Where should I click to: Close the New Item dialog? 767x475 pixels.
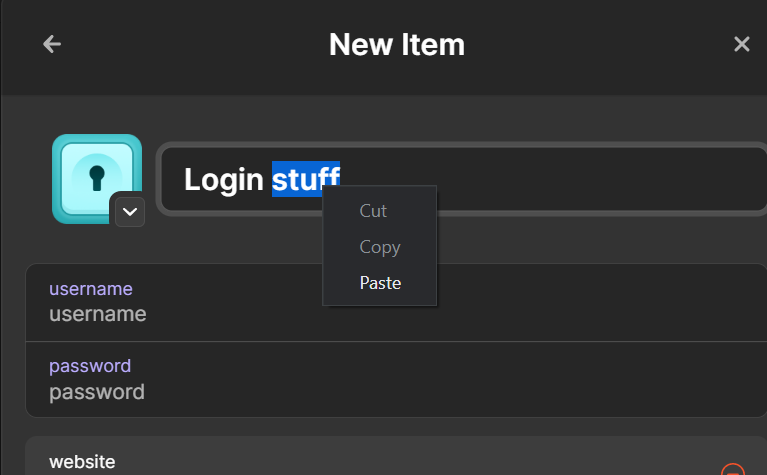741,44
